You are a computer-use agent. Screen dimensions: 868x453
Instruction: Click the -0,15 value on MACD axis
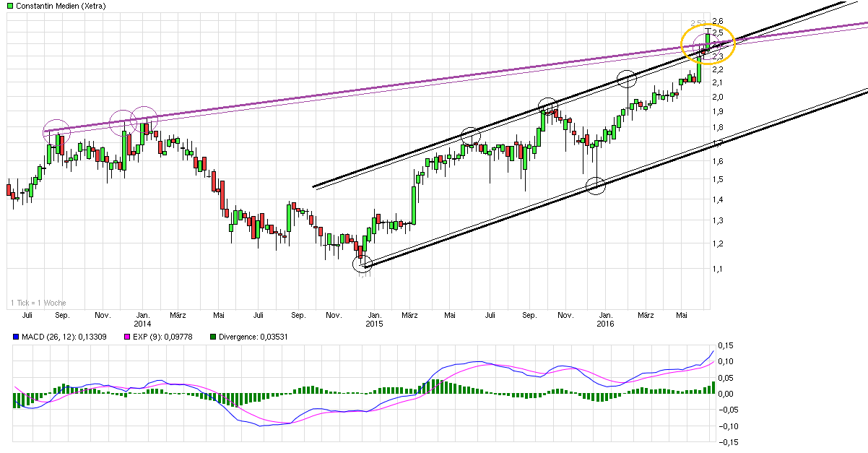click(721, 442)
